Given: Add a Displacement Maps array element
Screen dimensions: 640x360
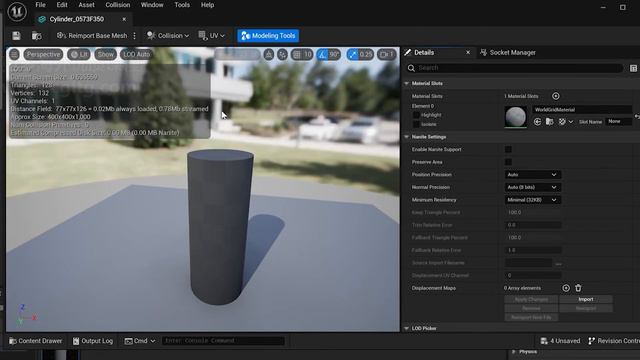Looking at the screenshot, I should 566,288.
